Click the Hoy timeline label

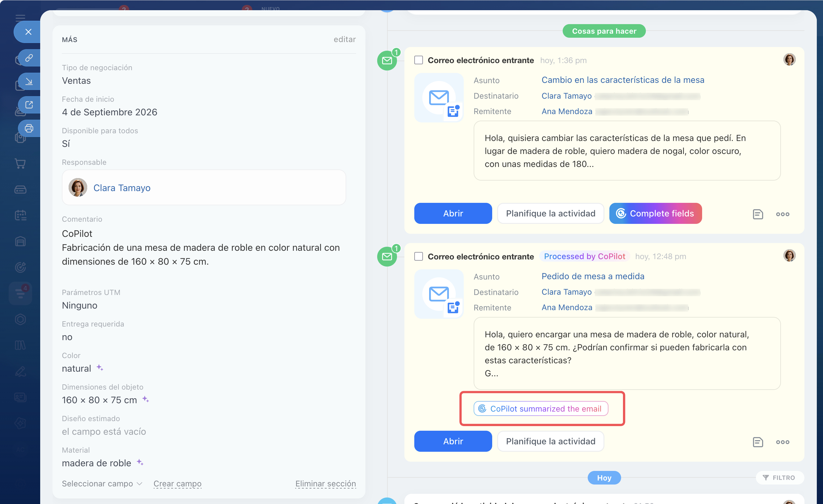point(604,478)
